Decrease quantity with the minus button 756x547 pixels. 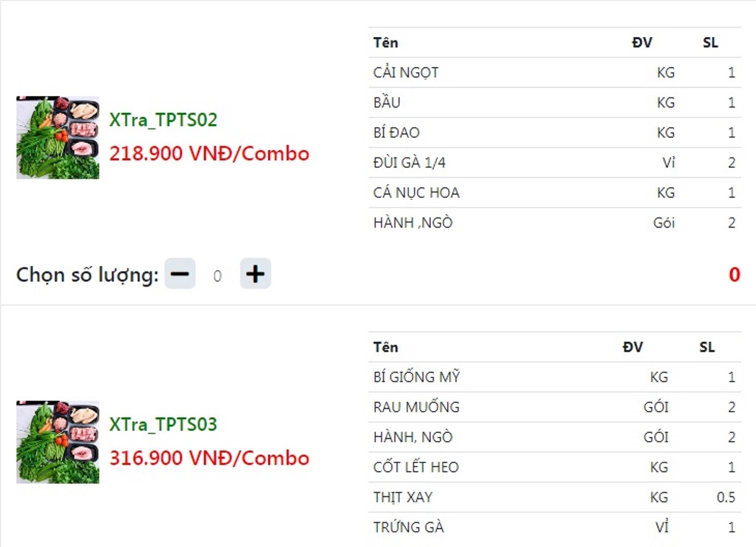(180, 273)
